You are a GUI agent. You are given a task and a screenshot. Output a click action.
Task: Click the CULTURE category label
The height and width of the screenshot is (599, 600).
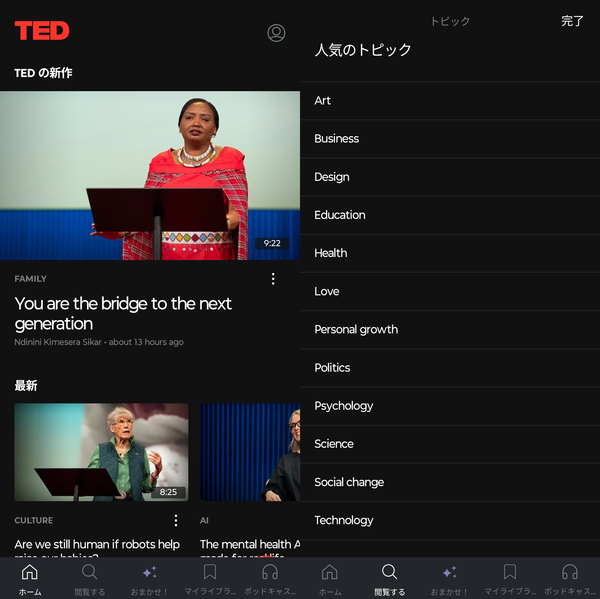tap(34, 521)
